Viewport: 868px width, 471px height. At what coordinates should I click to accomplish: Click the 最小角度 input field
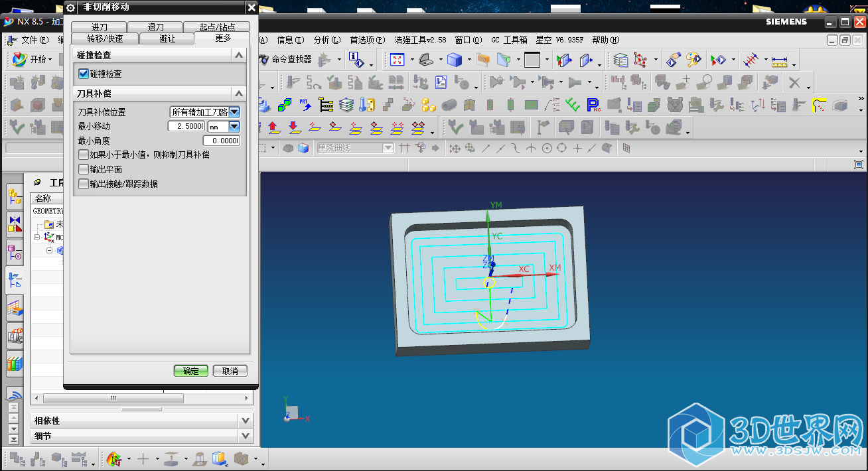(221, 141)
